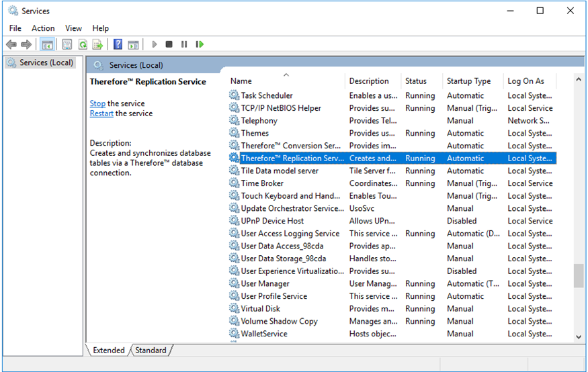Click the Show/Hide Console Tree toolbar icon

[x=47, y=44]
